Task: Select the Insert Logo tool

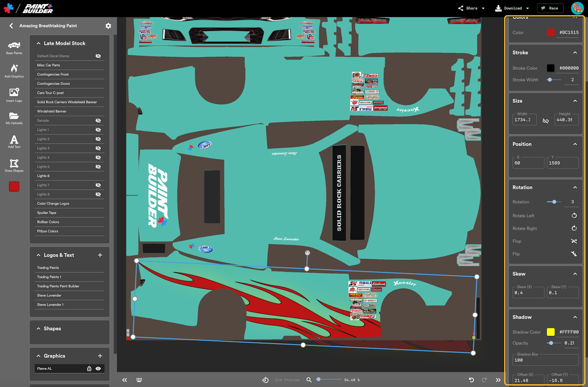Action: (x=14, y=95)
